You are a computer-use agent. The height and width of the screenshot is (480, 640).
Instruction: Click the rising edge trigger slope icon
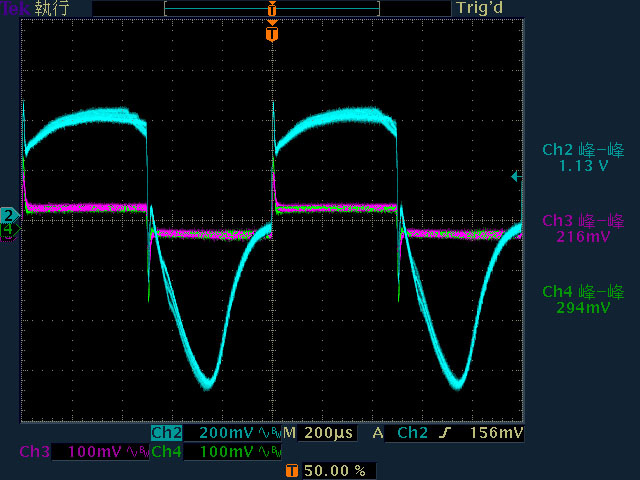click(446, 433)
